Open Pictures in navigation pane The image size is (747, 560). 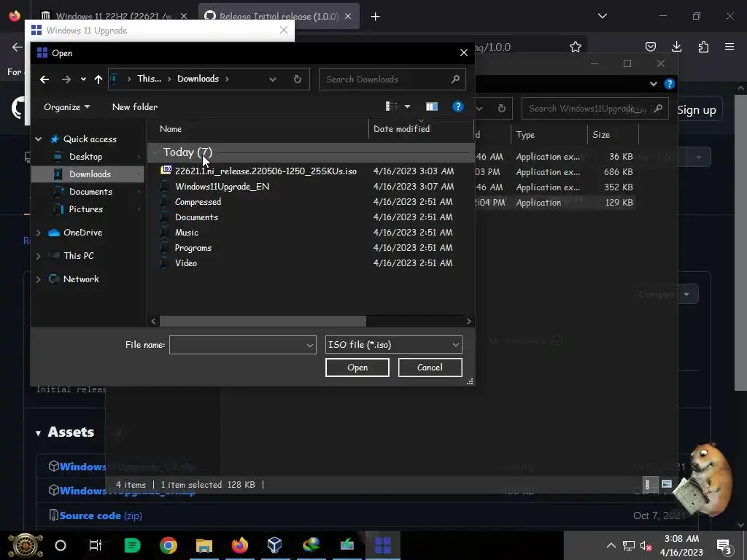click(85, 209)
